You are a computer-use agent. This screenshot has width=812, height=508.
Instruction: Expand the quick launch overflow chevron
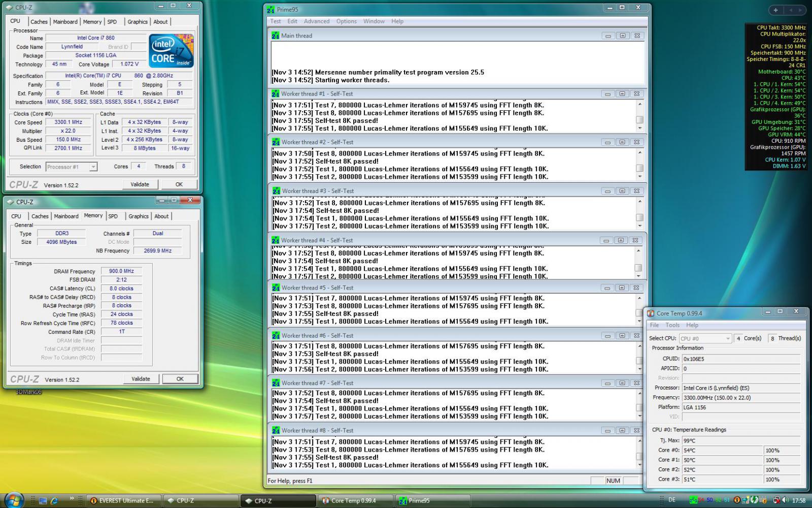pos(72,498)
